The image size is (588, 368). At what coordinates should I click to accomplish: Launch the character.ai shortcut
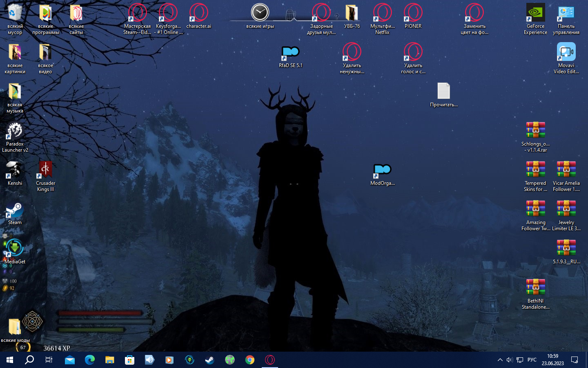198,16
